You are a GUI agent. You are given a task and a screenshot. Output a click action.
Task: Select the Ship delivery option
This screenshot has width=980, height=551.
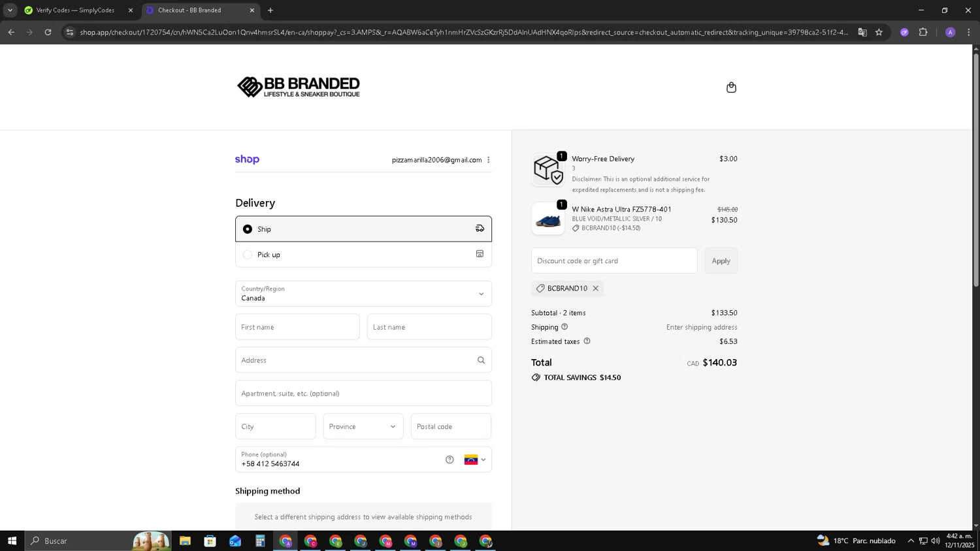(363, 229)
